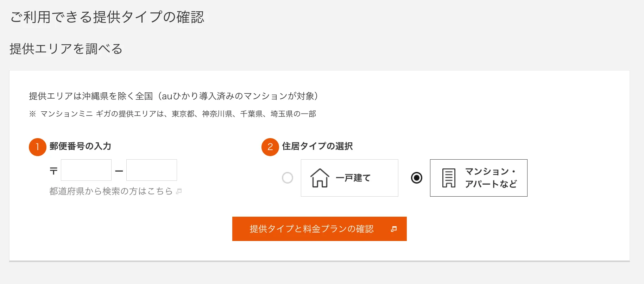Screen dimensions: 644x284
Task: Click the external-link icon inside the orange confirm button
Action: point(394,229)
